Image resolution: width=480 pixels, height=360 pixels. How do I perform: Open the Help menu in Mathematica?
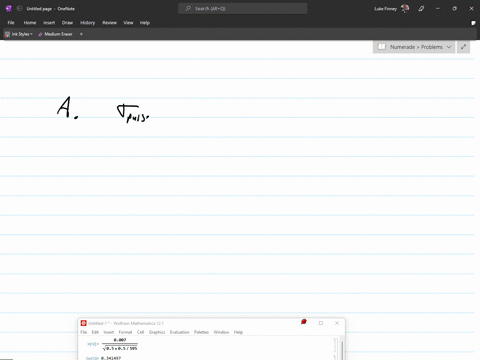[x=238, y=332]
